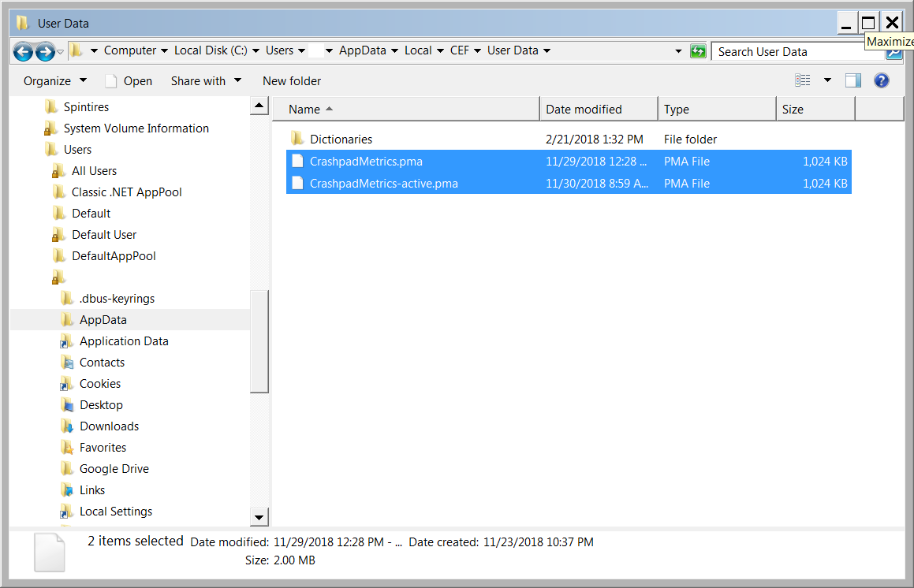914x588 pixels.
Task: Go back with the Back arrow button
Action: (x=24, y=52)
